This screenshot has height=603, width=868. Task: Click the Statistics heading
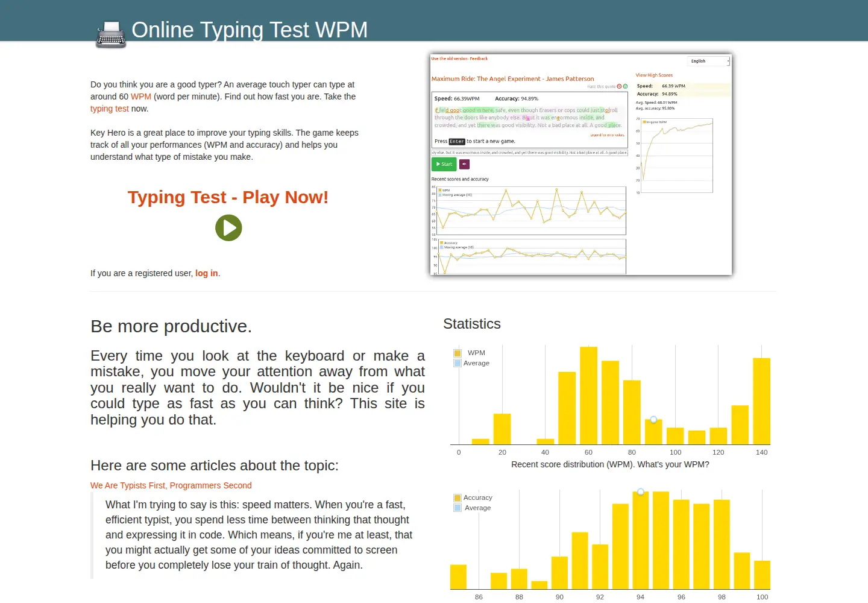click(472, 324)
